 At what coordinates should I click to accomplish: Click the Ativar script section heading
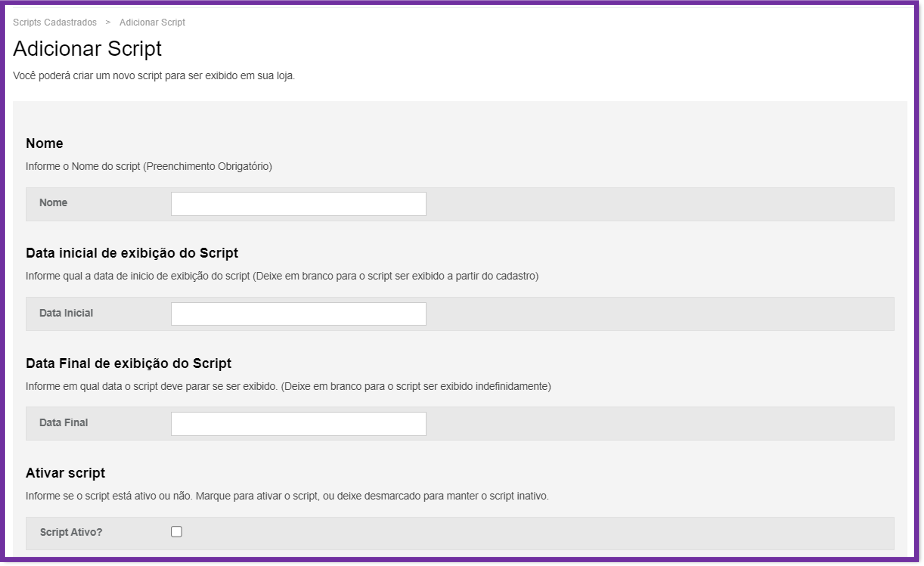[x=65, y=473]
